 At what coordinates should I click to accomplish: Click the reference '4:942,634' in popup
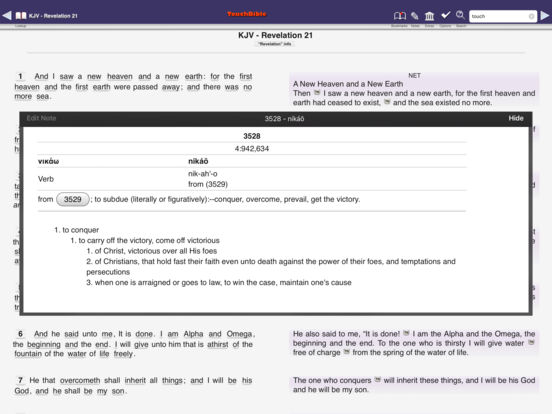tap(252, 149)
